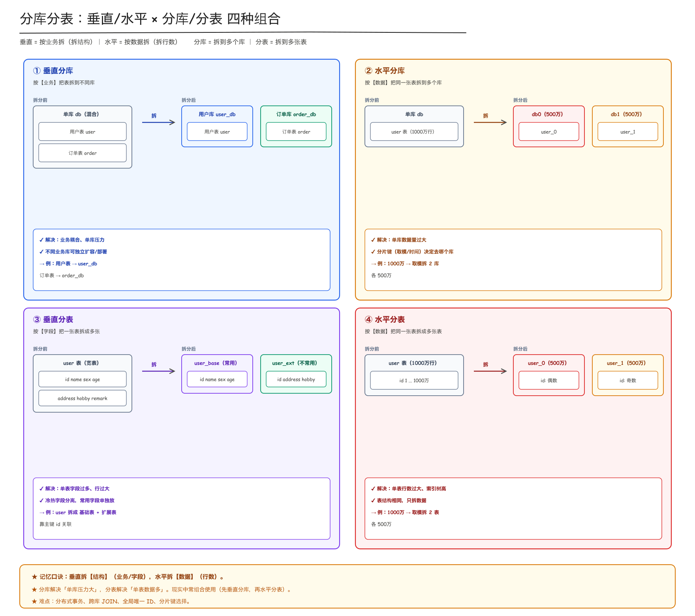Click the id address hobby cell
Screen dimensions: 695x616
click(x=296, y=379)
